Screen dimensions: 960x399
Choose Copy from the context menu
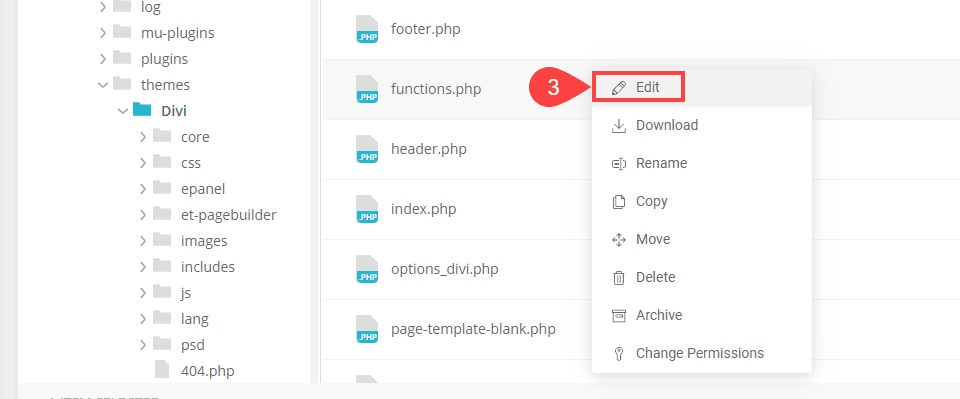(x=702, y=201)
